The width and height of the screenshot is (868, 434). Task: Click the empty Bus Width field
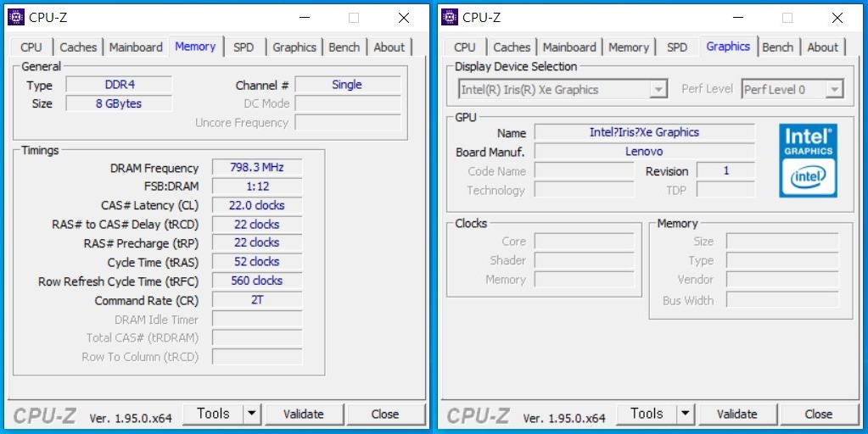click(x=783, y=300)
